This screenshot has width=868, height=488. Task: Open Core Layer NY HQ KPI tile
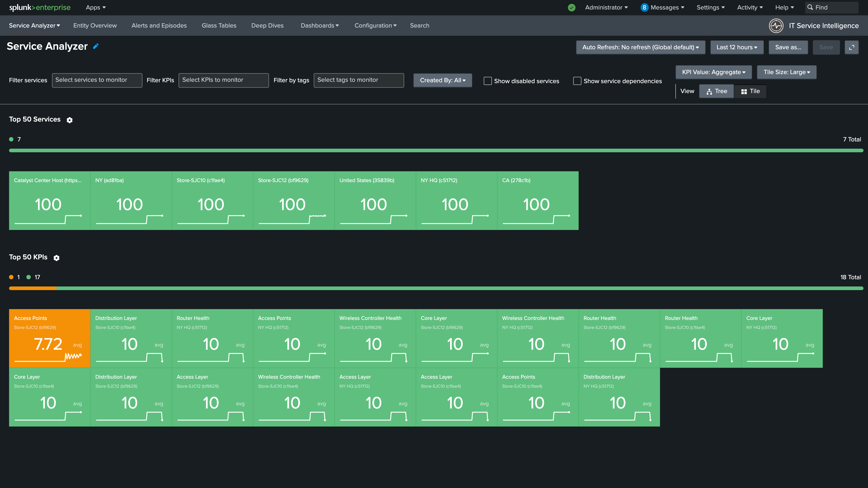(782, 338)
